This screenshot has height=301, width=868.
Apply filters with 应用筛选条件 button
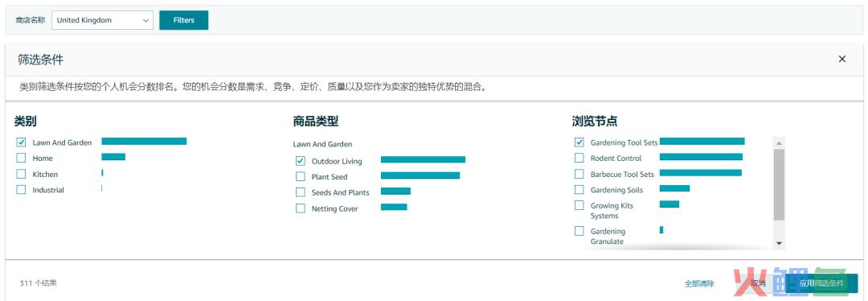[821, 283]
